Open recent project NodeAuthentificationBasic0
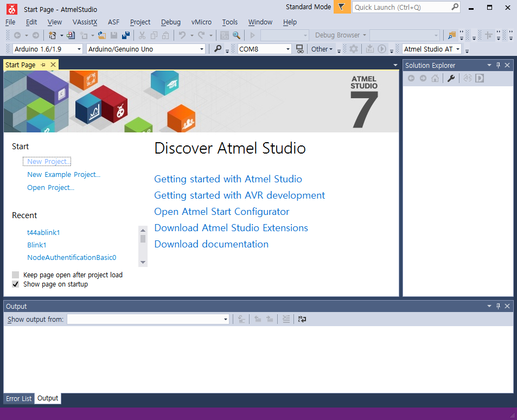 (72, 257)
